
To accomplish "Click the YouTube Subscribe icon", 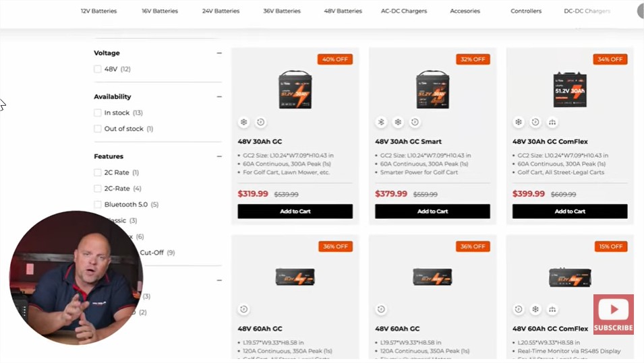I will [614, 315].
